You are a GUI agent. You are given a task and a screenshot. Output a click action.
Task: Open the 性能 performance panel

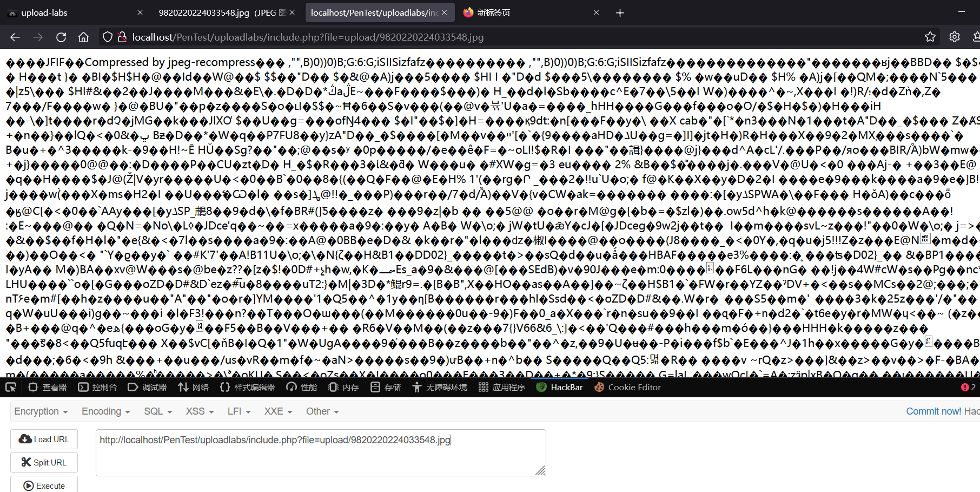coord(302,387)
